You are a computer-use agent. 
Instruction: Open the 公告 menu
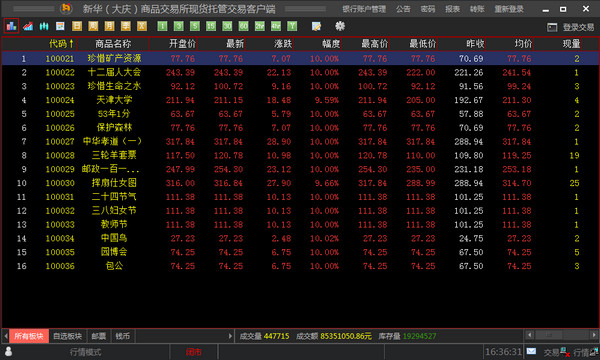click(x=403, y=9)
